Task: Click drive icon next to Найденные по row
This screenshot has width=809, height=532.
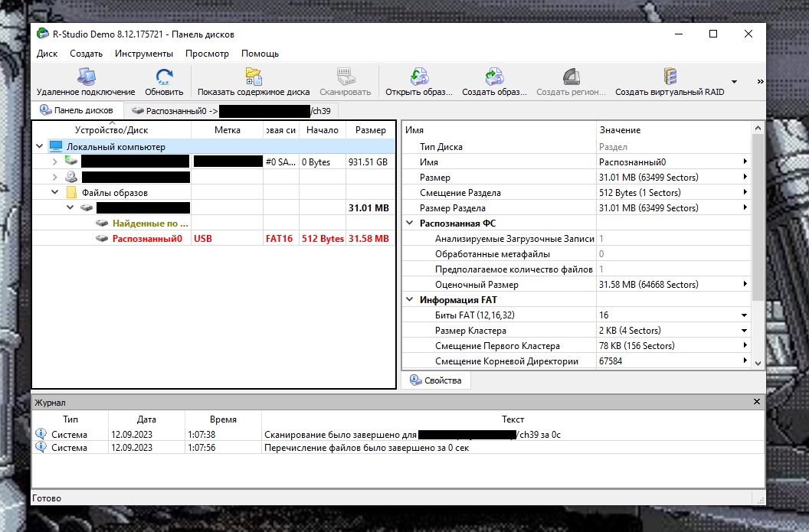Action: tap(102, 224)
